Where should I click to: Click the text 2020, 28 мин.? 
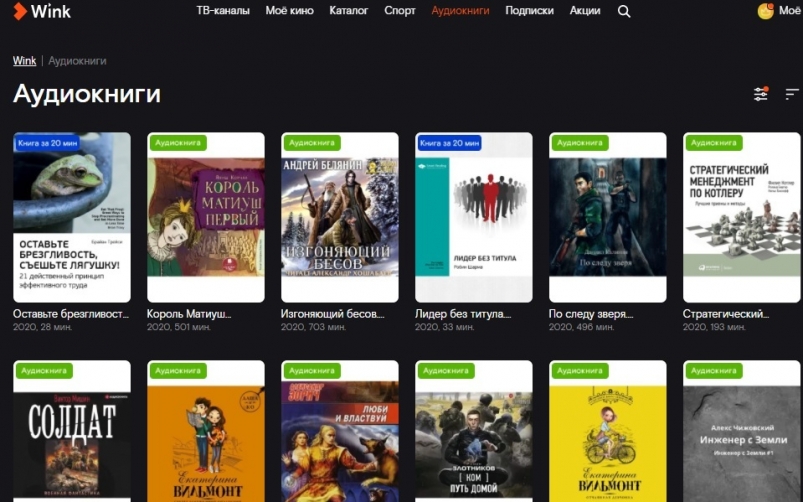pyautogui.click(x=43, y=327)
